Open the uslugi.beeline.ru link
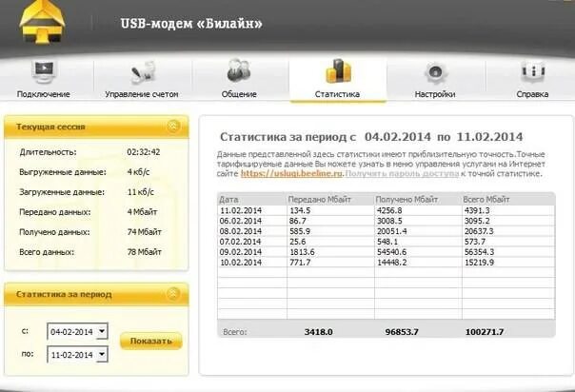This screenshot has width=575, height=392. tap(291, 173)
